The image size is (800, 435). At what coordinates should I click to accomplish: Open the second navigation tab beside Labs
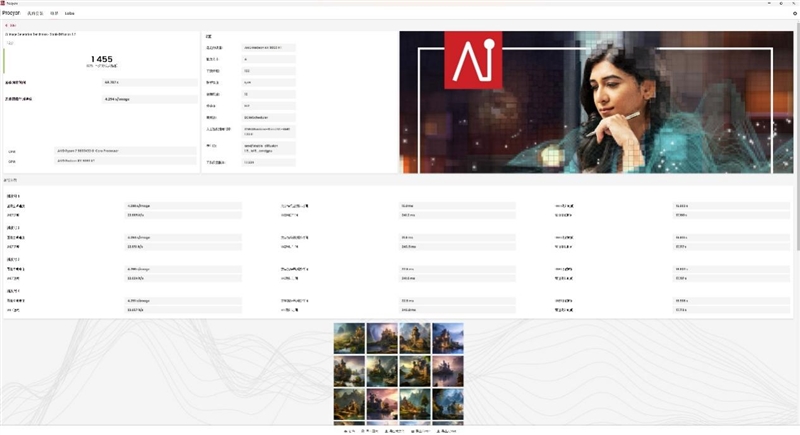pos(54,13)
